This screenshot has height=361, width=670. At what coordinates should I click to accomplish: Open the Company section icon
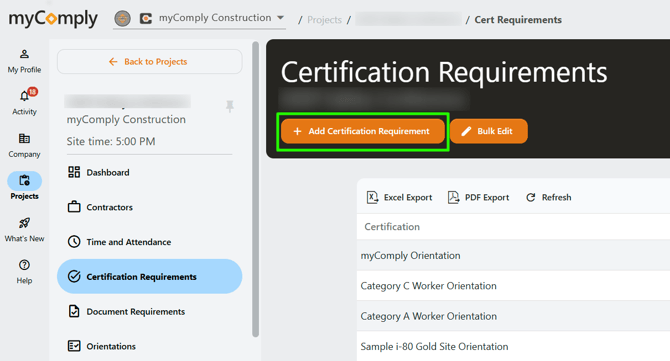tap(24, 138)
